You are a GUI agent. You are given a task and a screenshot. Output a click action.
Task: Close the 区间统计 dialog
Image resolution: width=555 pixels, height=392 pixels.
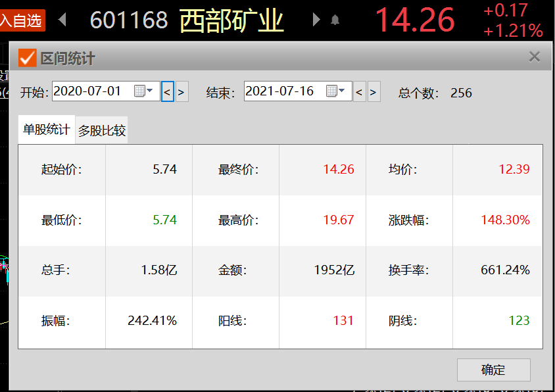click(534, 57)
